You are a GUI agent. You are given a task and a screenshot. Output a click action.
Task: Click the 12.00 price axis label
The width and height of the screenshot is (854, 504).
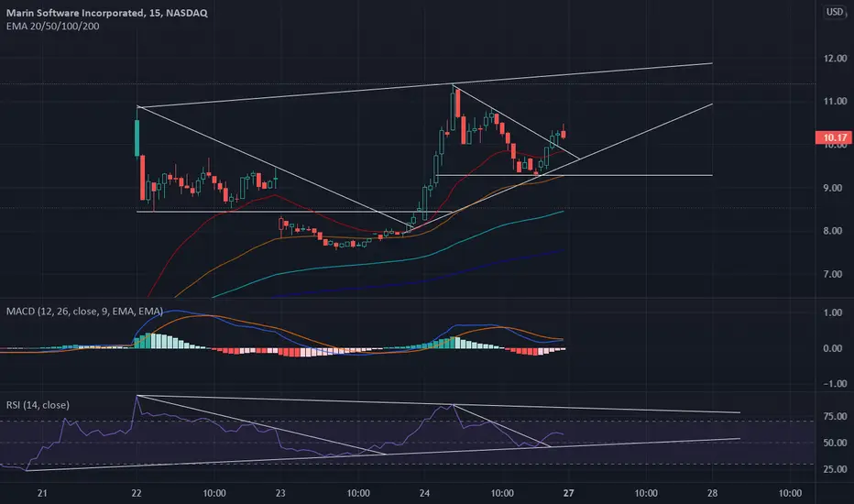pos(836,59)
